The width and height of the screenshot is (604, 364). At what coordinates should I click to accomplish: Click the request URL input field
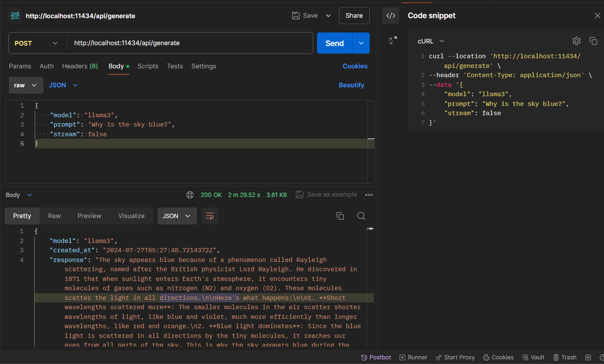(190, 43)
